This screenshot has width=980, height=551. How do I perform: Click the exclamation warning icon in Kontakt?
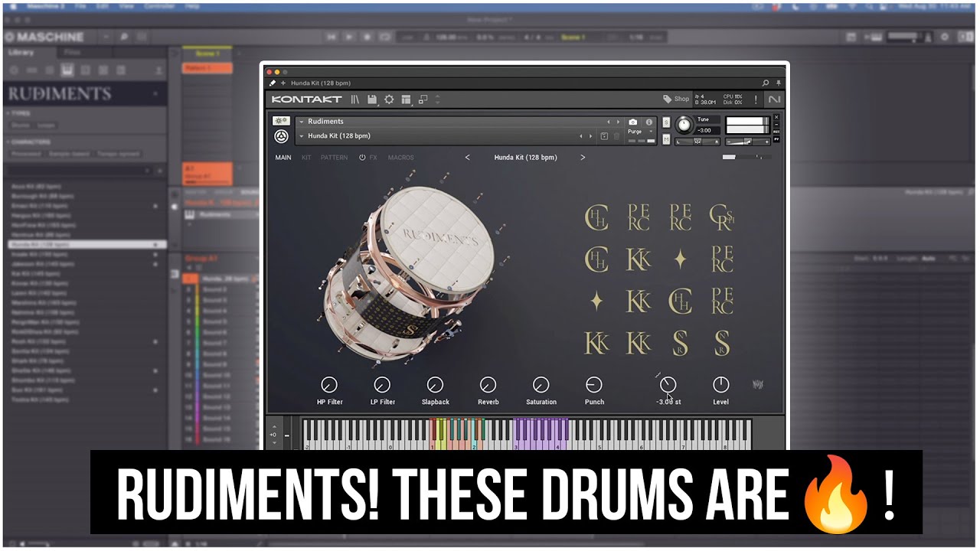[756, 99]
